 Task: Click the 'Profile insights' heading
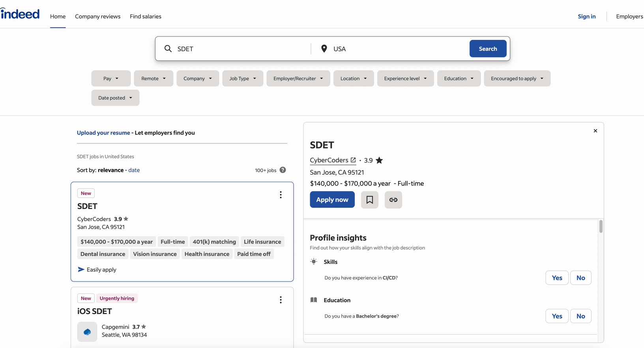(x=338, y=238)
